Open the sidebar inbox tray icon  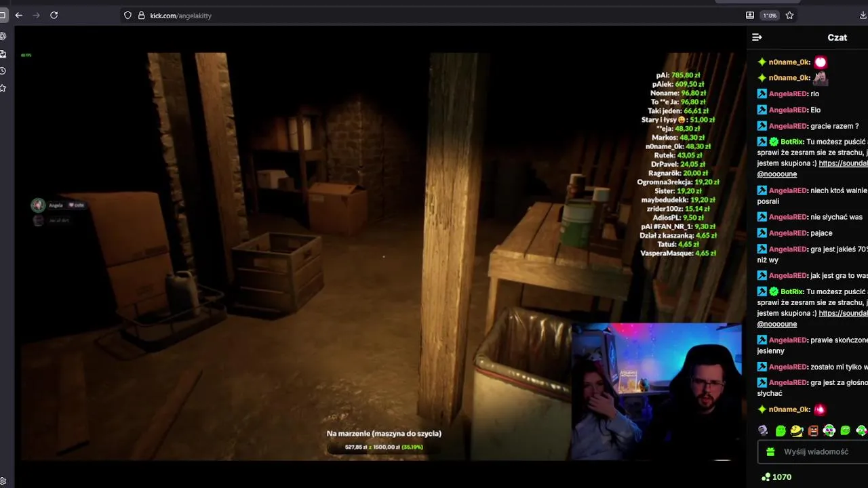click(x=3, y=54)
